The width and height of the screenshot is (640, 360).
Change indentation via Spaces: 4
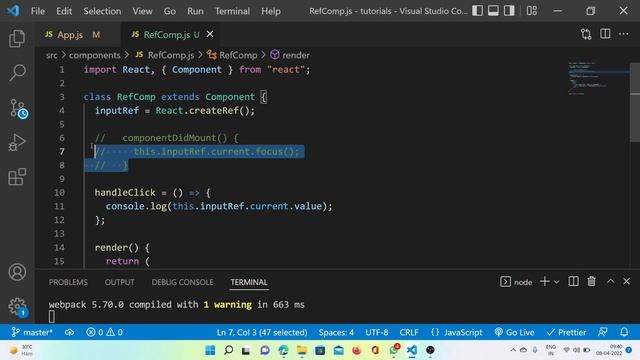click(x=336, y=332)
